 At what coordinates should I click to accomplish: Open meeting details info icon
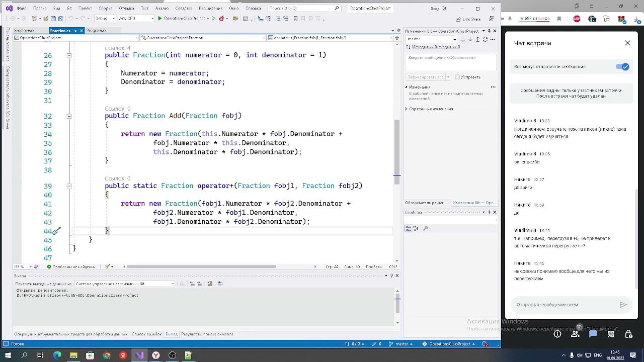pos(557,334)
